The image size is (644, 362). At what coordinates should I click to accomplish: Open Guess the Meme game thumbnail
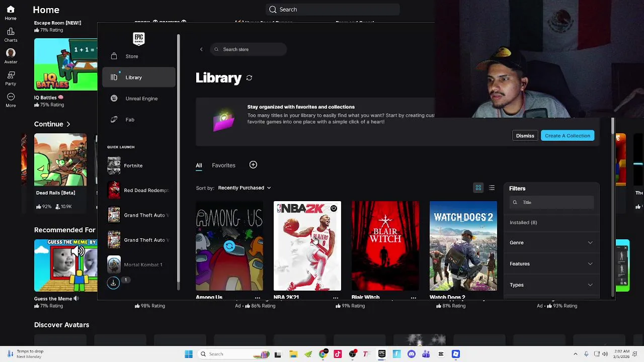click(x=65, y=265)
